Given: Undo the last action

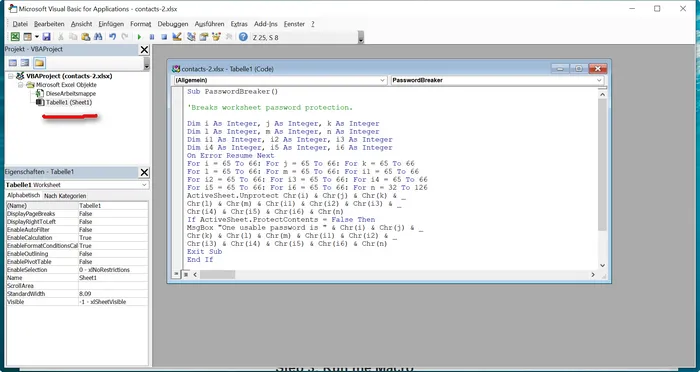Looking at the screenshot, I should point(112,37).
